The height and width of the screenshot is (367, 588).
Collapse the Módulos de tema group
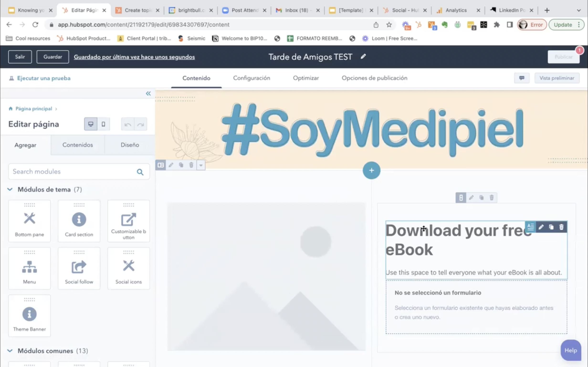coord(10,189)
